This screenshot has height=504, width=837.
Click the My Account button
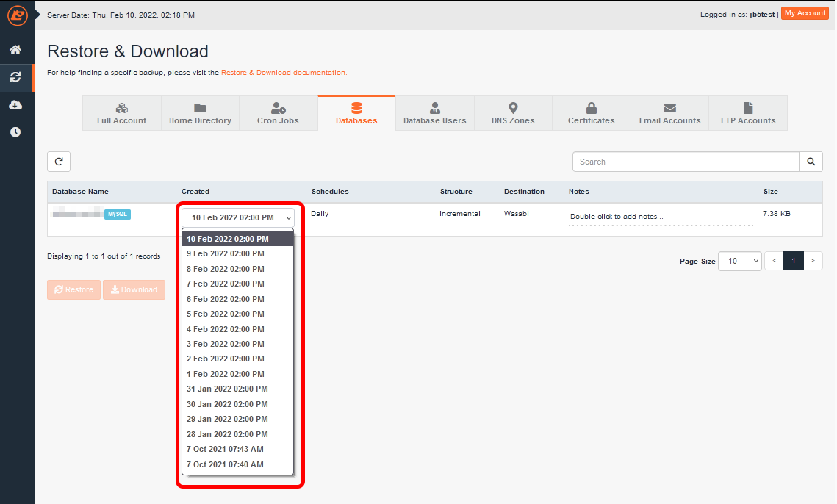[805, 13]
